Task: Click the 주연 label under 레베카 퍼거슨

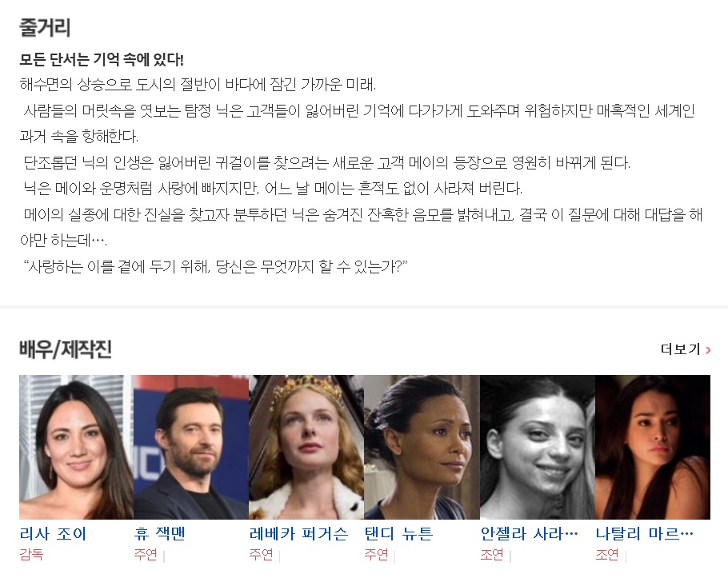Action: coord(261,555)
